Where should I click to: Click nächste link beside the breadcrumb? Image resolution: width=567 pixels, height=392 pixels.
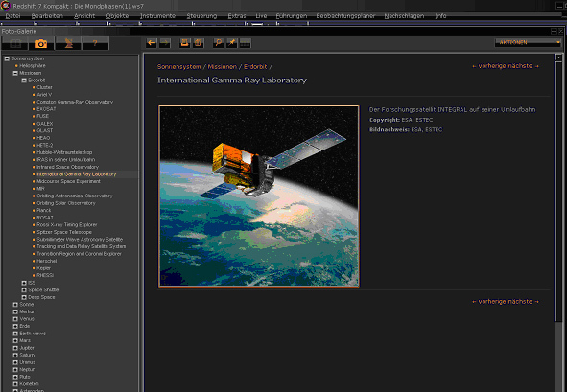524,66
